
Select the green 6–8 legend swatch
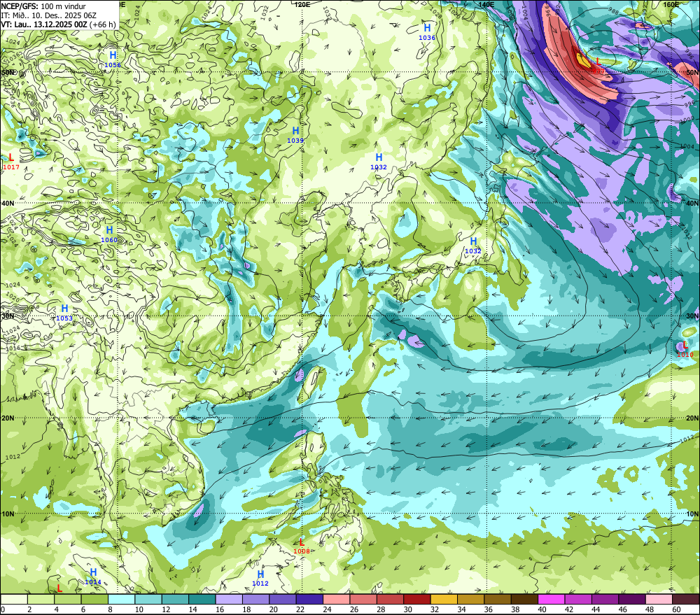click(94, 600)
